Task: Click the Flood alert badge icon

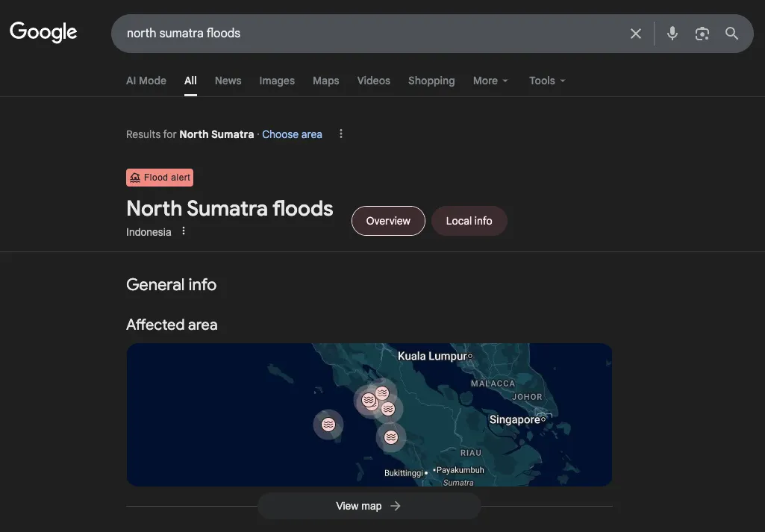Action: (135, 177)
